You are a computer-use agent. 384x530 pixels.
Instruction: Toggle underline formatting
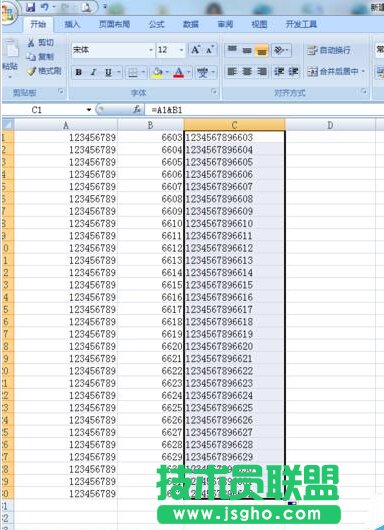coord(108,72)
